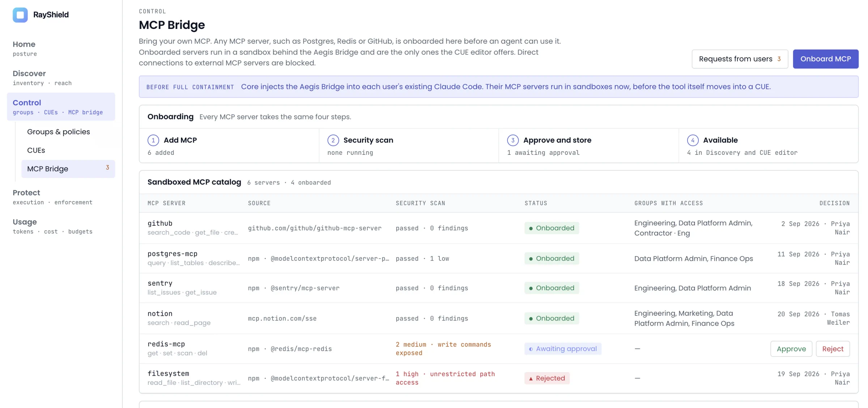Go to the Home posture section
The width and height of the screenshot is (868, 408).
point(25,48)
